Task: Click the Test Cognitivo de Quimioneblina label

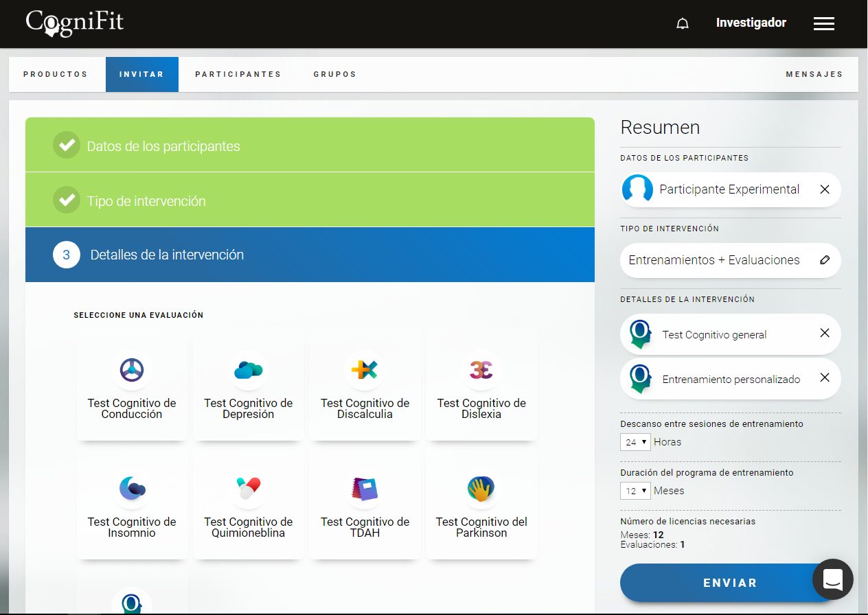Action: (249, 527)
